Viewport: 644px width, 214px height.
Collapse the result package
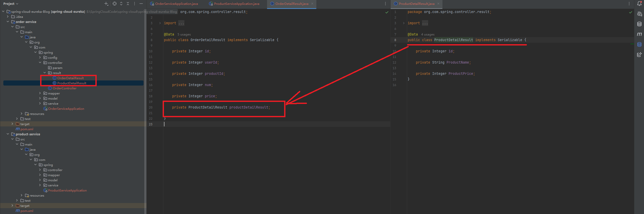tap(45, 73)
